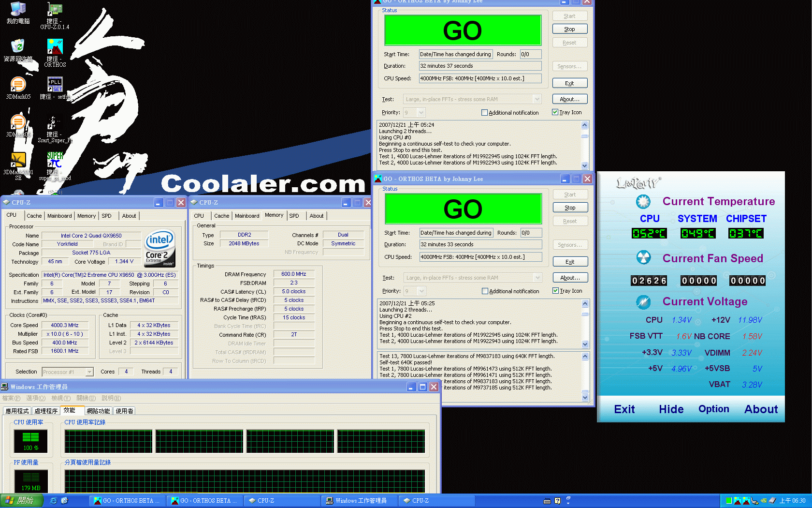Enable Additional notification in the lower ORTHOS window

click(485, 291)
